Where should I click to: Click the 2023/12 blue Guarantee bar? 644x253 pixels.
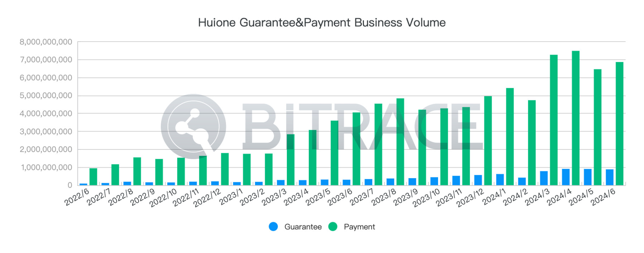(x=478, y=180)
